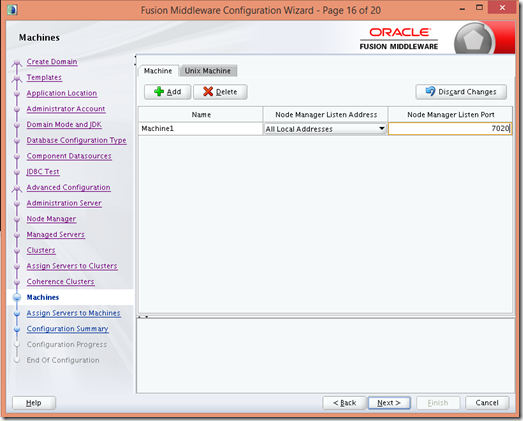The width and height of the screenshot is (523, 421).
Task: Go to Configuration Summary step
Action: 67,329
